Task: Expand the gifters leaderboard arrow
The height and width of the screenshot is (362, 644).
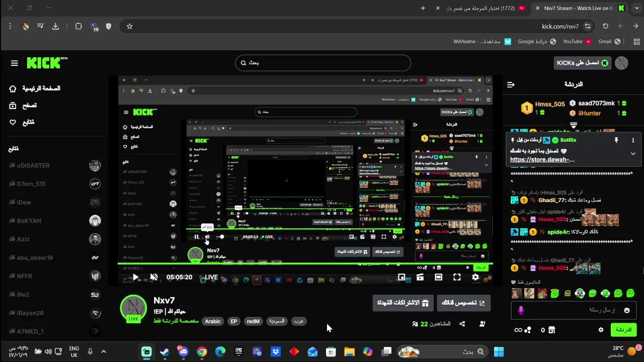Action: (574, 125)
